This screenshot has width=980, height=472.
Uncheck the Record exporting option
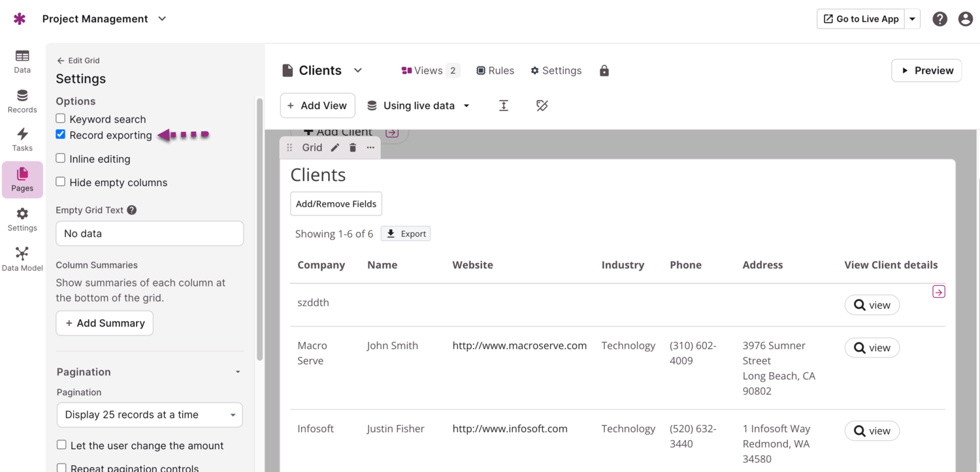[61, 134]
